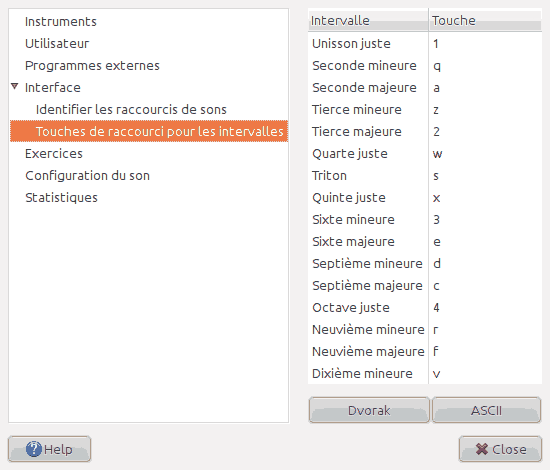Click key cell 'q' for Seconde mineure
The height and width of the screenshot is (470, 550).
(x=485, y=66)
